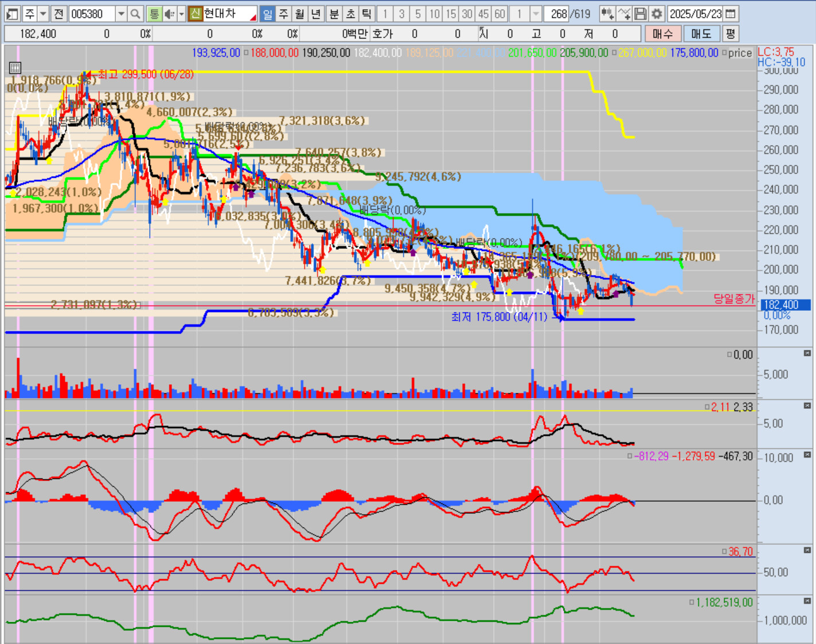Open the data table grid icon on chart
816x644 pixels.
[15, 68]
